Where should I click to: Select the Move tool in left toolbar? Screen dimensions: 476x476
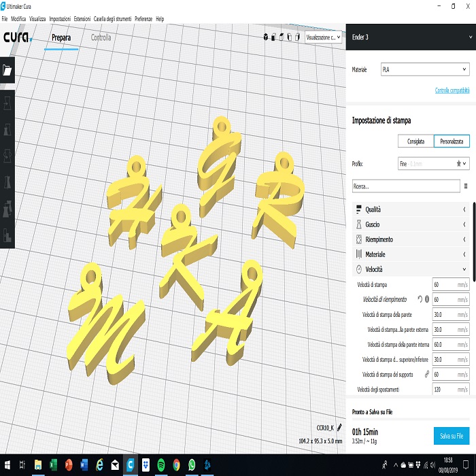[7, 103]
